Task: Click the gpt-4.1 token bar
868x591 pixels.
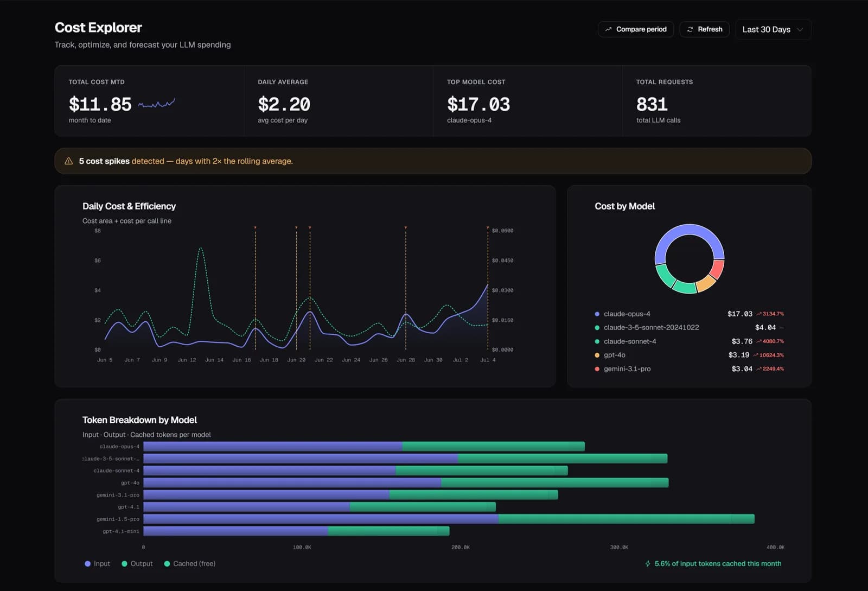Action: pyautogui.click(x=320, y=507)
